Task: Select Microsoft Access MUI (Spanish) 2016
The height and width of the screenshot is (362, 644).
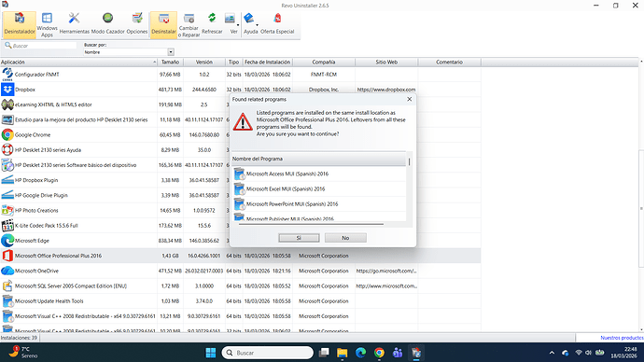Action: [319, 174]
